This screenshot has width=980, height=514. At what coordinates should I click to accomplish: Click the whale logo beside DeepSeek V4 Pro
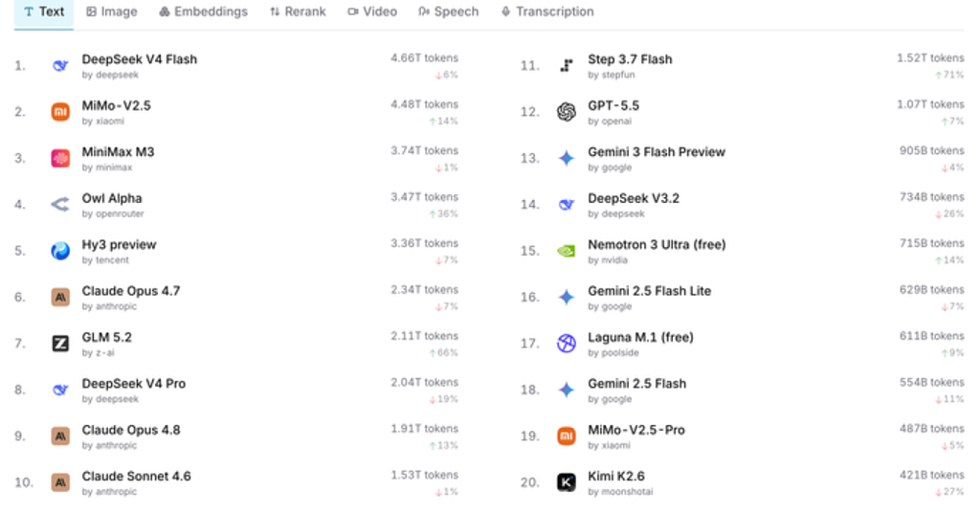60,390
